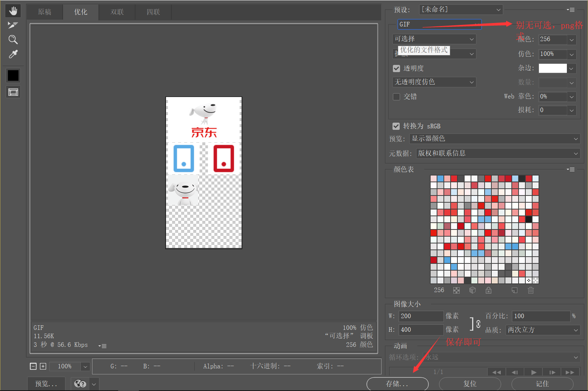Click the 记住 button
Image resolution: width=588 pixels, height=391 pixels.
pos(542,384)
